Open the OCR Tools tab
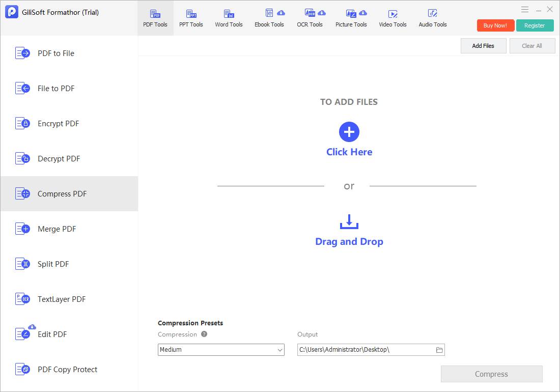The height and width of the screenshot is (392, 560). pos(310,18)
